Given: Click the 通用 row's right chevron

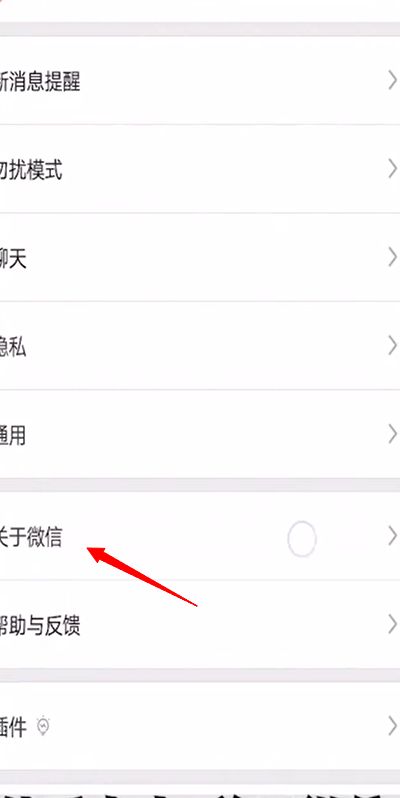Looking at the screenshot, I should 392,435.
